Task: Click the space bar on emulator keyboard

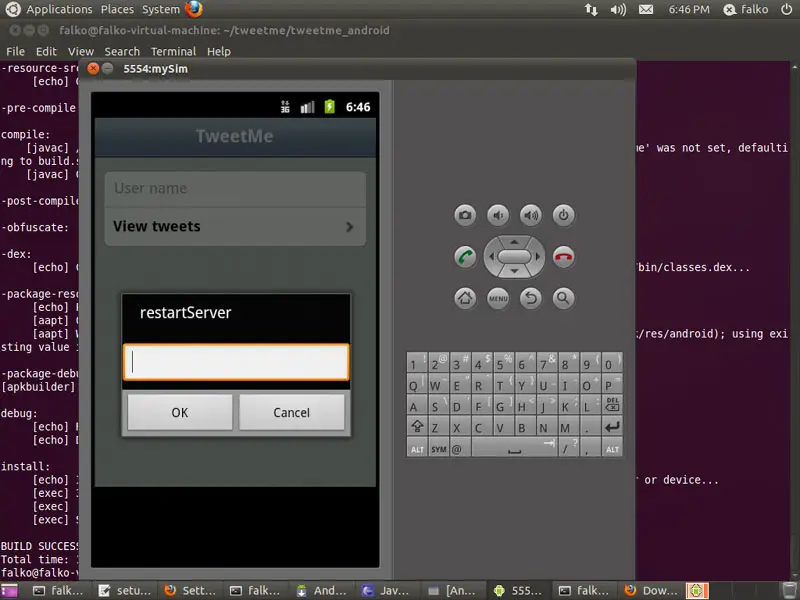Action: 514,447
